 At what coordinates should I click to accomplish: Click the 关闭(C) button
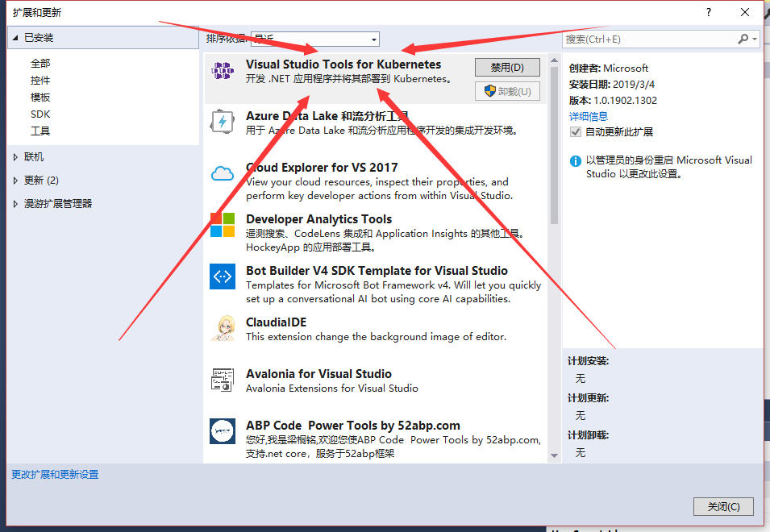(x=723, y=506)
